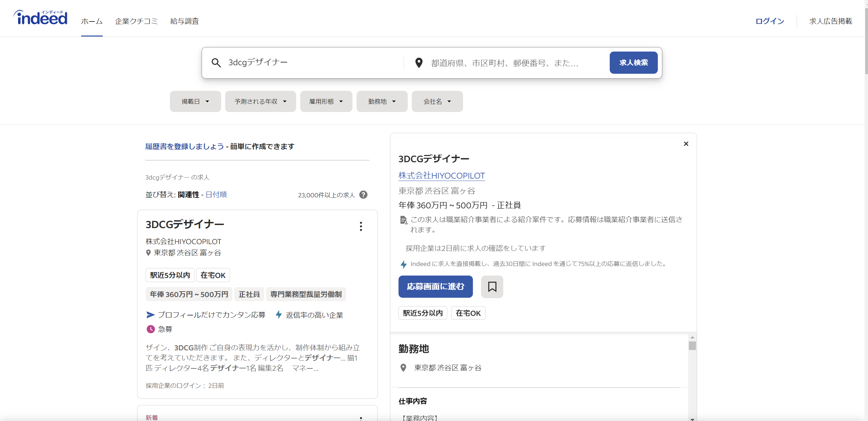The width and height of the screenshot is (868, 421).
Task: Open the ホーム tab
Action: pos(92,21)
